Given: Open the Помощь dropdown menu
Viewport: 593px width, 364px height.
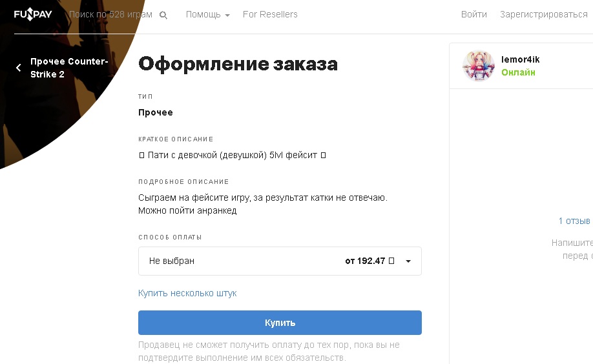Looking at the screenshot, I should [x=203, y=15].
